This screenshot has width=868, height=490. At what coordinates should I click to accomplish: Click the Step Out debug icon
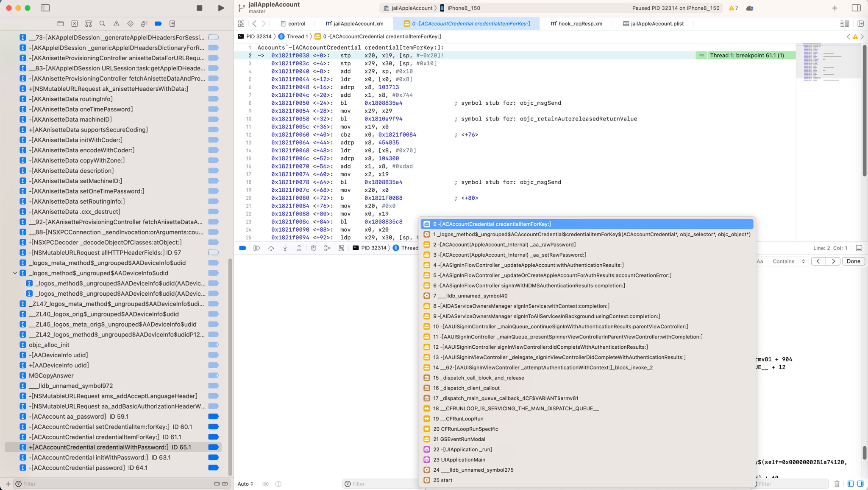[299, 248]
